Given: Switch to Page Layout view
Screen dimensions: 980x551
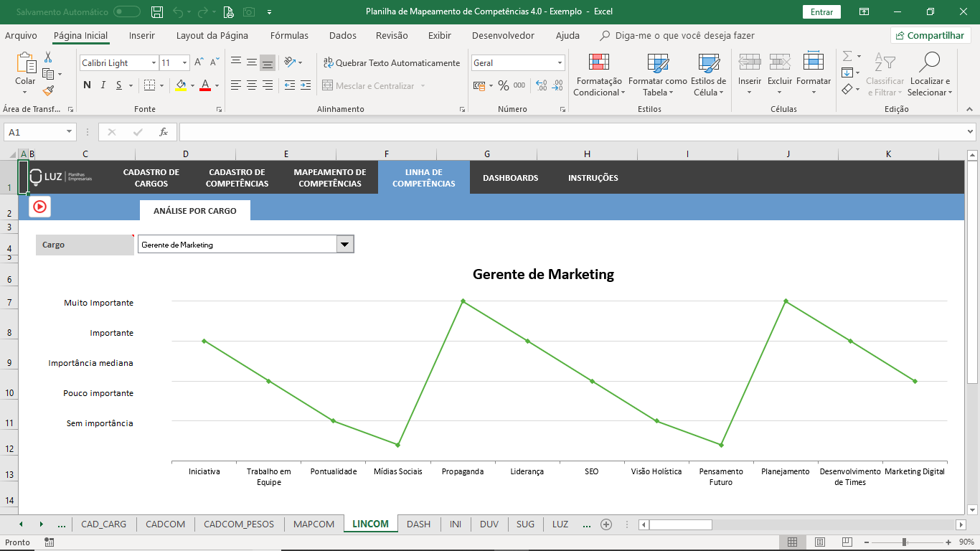Looking at the screenshot, I should (x=819, y=542).
